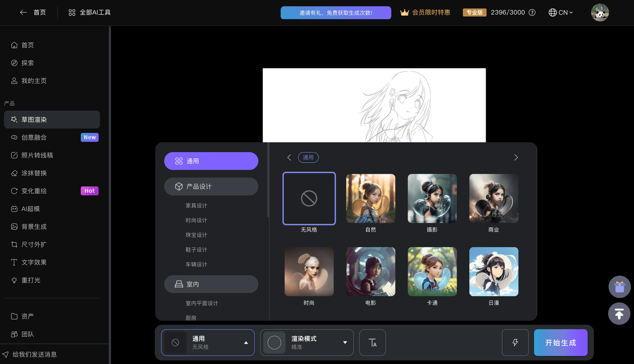Choose the 日漫 anime style thumbnail
This screenshot has height=364, width=634.
(494, 272)
